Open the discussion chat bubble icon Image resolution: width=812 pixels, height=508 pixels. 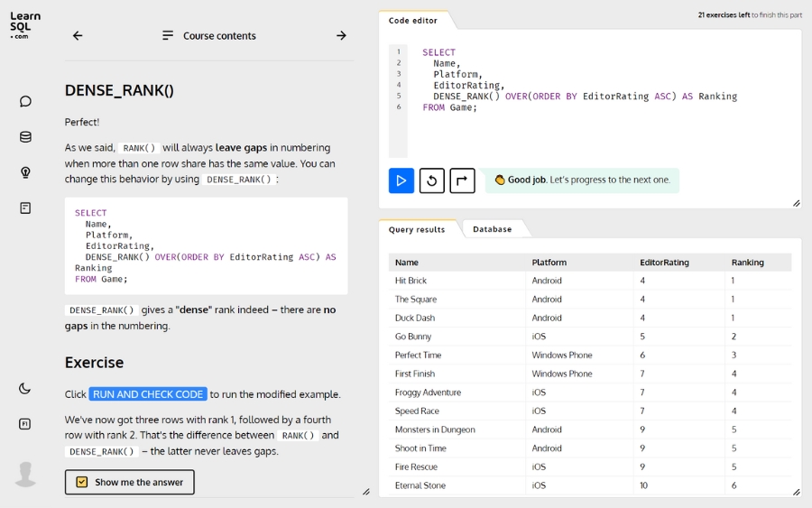tap(25, 101)
